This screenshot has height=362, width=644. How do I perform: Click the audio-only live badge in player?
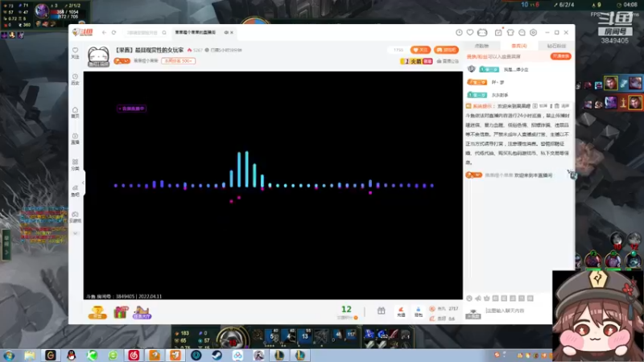pos(131,109)
